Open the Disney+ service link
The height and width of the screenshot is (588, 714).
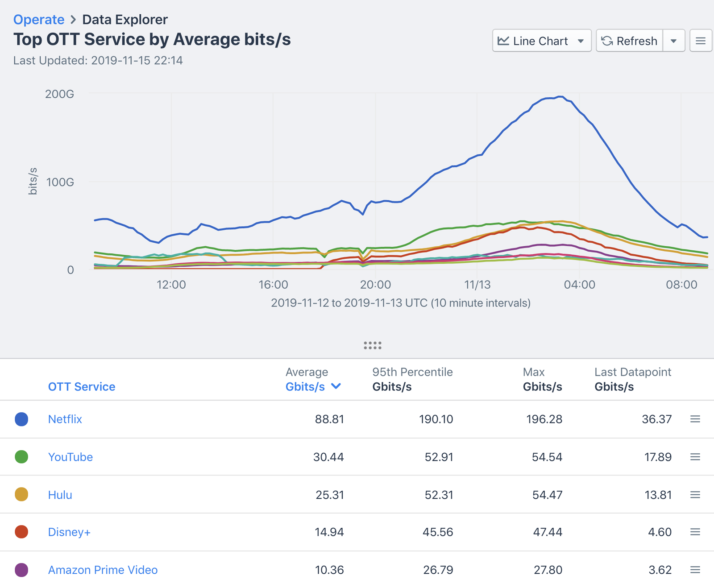click(x=69, y=532)
